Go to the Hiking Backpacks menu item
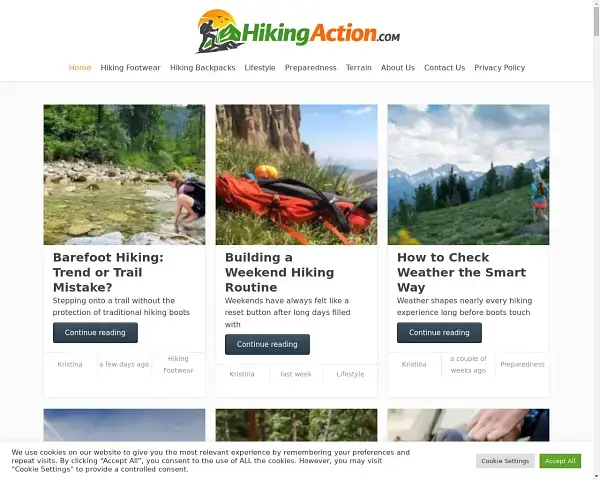 coord(202,68)
